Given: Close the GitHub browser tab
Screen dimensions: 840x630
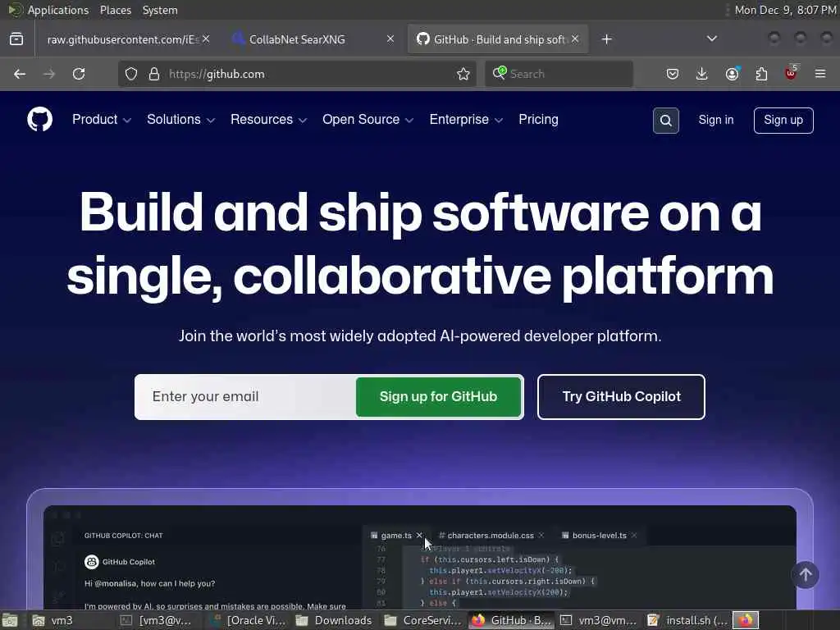Looking at the screenshot, I should pos(575,39).
